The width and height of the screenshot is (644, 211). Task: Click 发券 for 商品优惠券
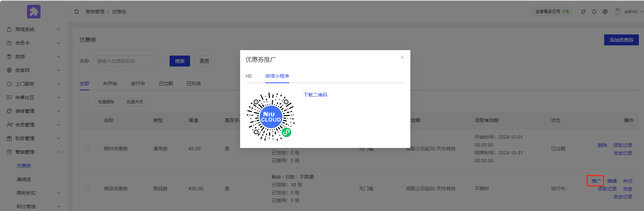pos(628,189)
